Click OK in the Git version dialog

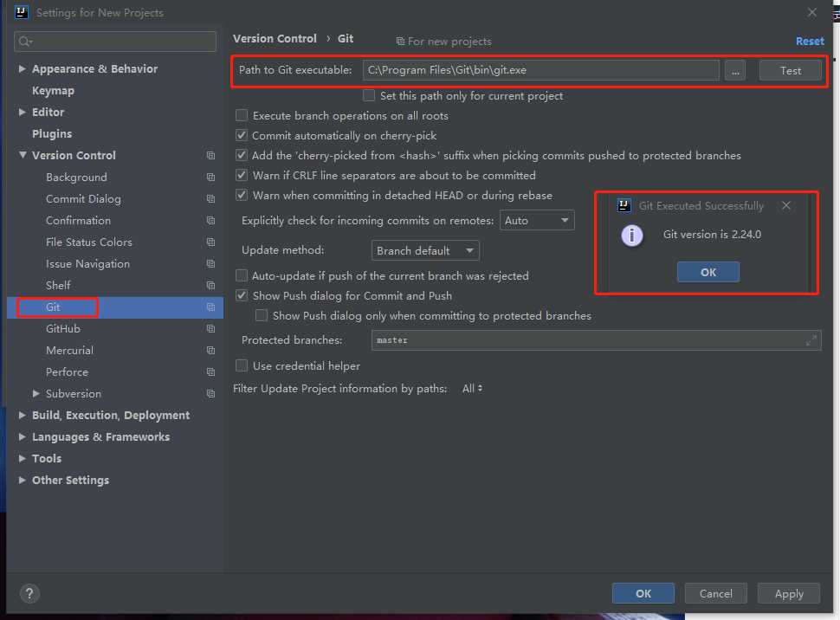coord(708,272)
